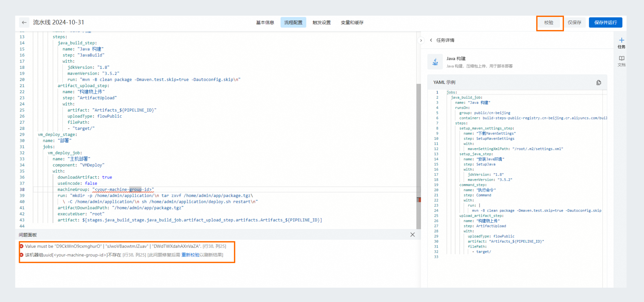The width and height of the screenshot is (644, 302).
Task: Select the 流程配置 tab
Action: (x=293, y=23)
